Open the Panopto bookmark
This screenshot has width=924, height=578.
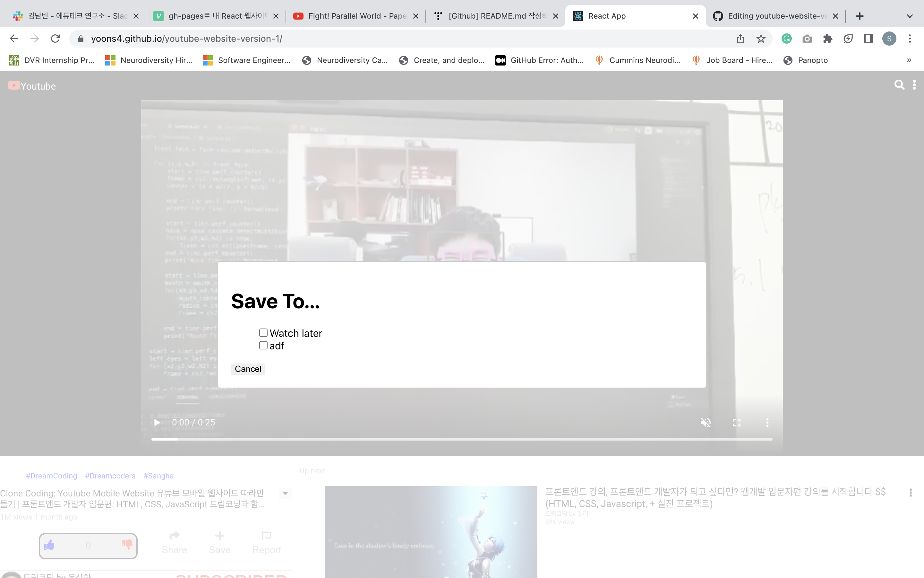(x=806, y=60)
